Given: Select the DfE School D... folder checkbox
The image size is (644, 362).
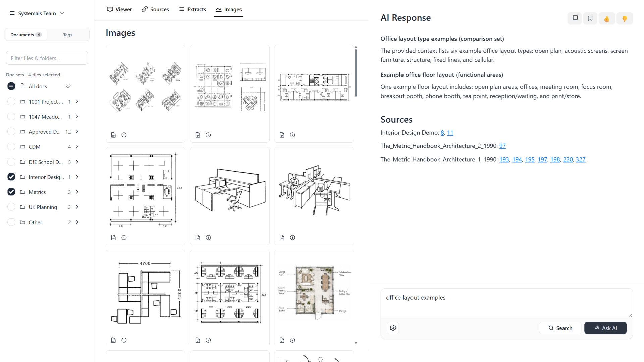Looking at the screenshot, I should click(11, 162).
